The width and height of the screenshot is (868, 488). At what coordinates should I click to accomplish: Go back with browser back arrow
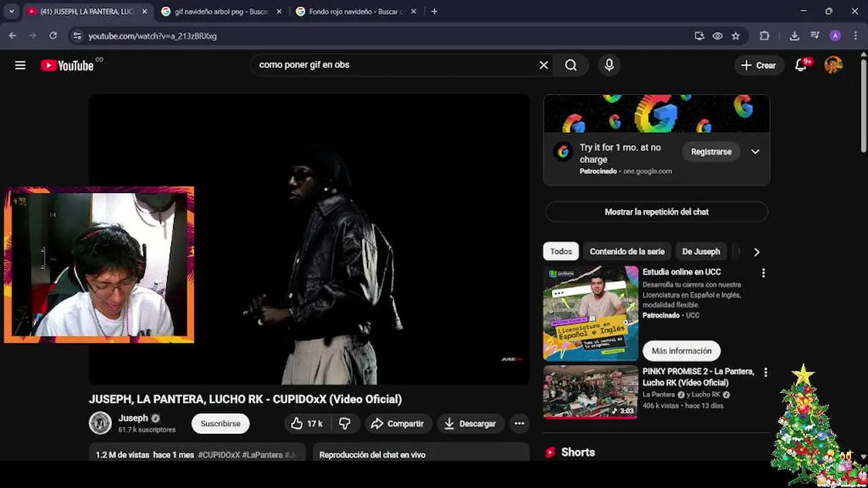12,36
